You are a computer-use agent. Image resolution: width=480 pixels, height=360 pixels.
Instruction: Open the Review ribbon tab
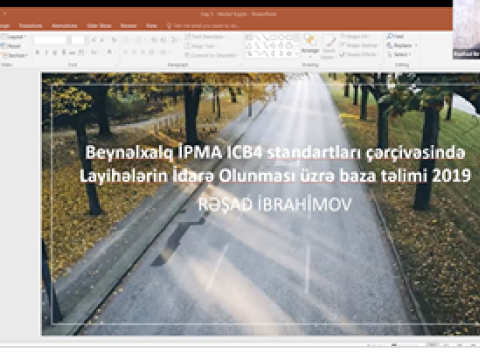pyautogui.click(x=128, y=26)
